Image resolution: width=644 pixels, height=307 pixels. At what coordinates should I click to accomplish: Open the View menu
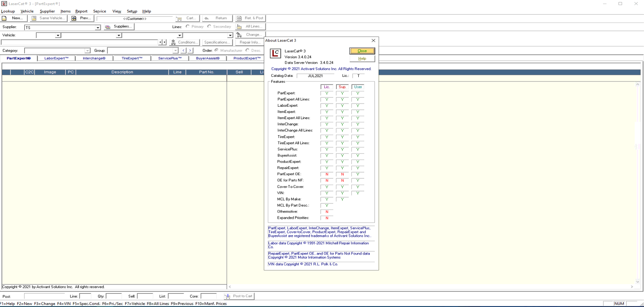(117, 11)
